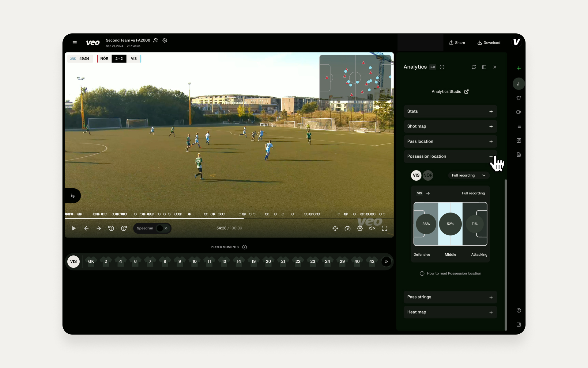This screenshot has width=588, height=368.
Task: Click the Download button
Action: [489, 43]
